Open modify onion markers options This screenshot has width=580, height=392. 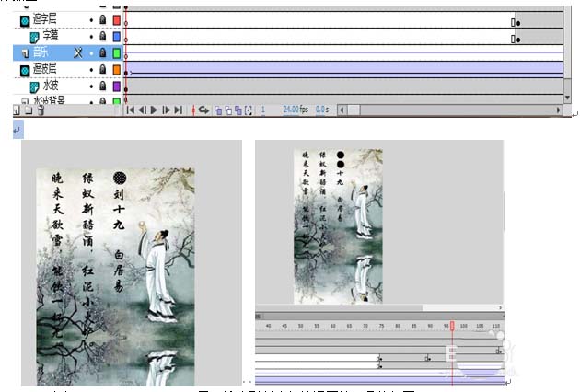coord(249,110)
